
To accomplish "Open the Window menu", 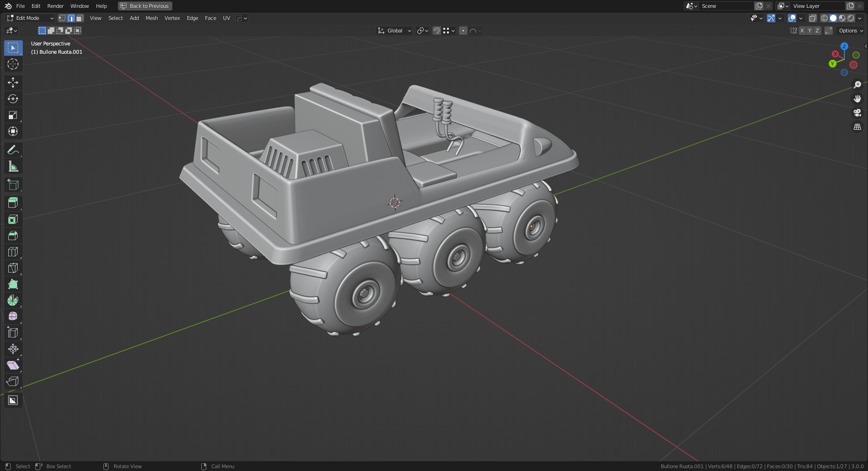I will click(x=79, y=6).
